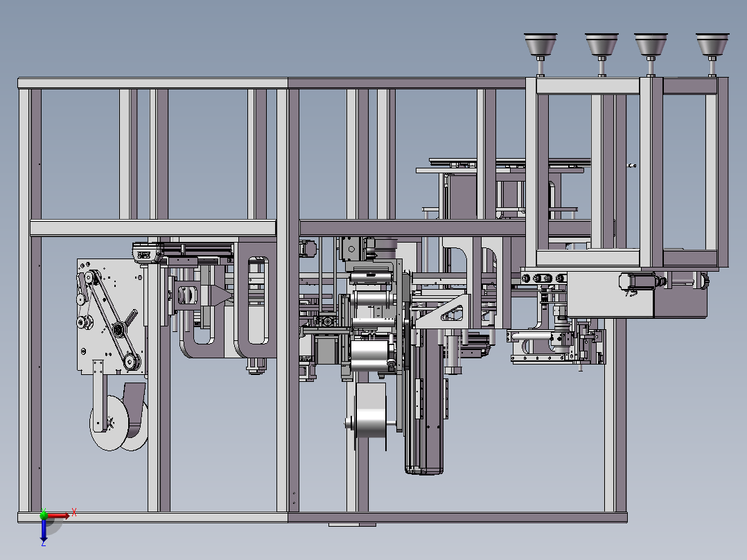Click the blue Z axis of the triad

coord(44,529)
